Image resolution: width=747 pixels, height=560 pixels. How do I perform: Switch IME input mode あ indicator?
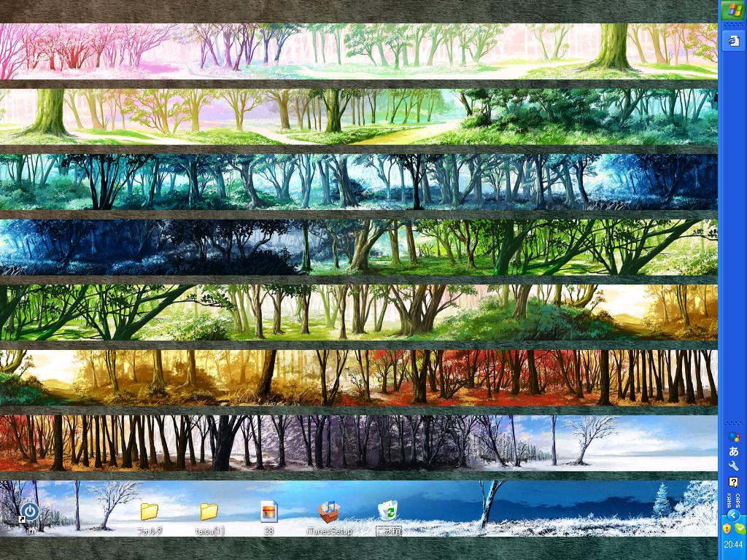click(734, 451)
